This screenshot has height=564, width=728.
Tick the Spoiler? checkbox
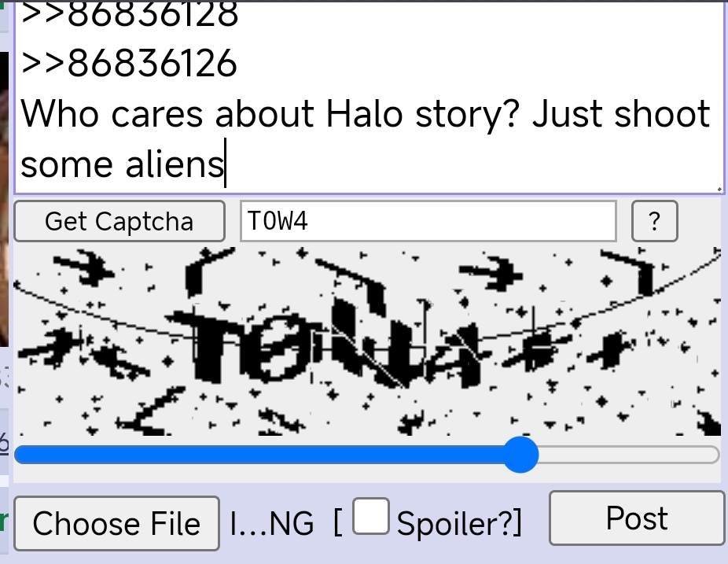pos(370,516)
